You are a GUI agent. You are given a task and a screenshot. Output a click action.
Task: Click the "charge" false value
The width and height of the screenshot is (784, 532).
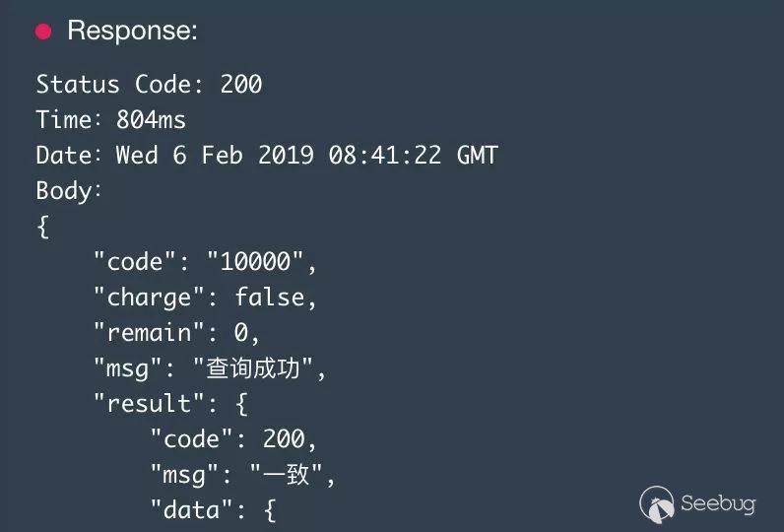point(276,298)
